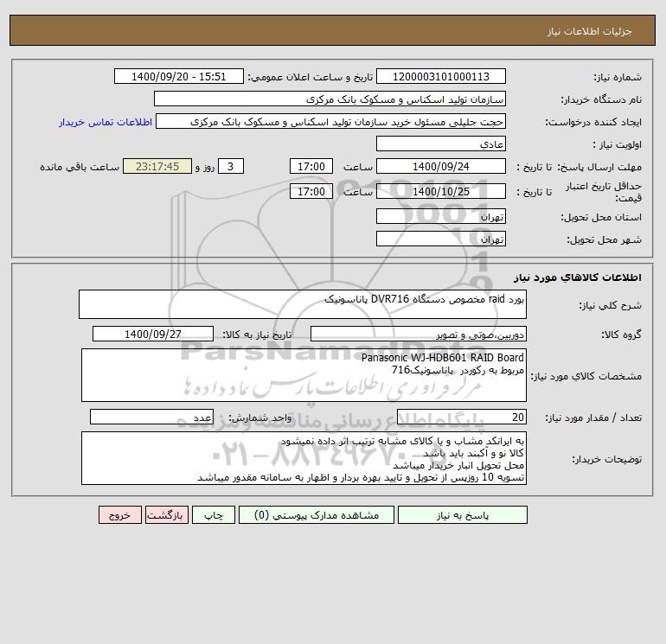666x644 pixels.
Task: Click the جزئیات اطلاعات نیاز header title
Action: [x=590, y=31]
